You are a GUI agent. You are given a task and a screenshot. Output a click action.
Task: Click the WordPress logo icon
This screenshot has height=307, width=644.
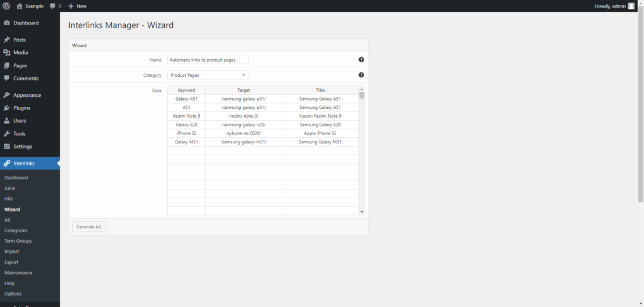coord(6,6)
